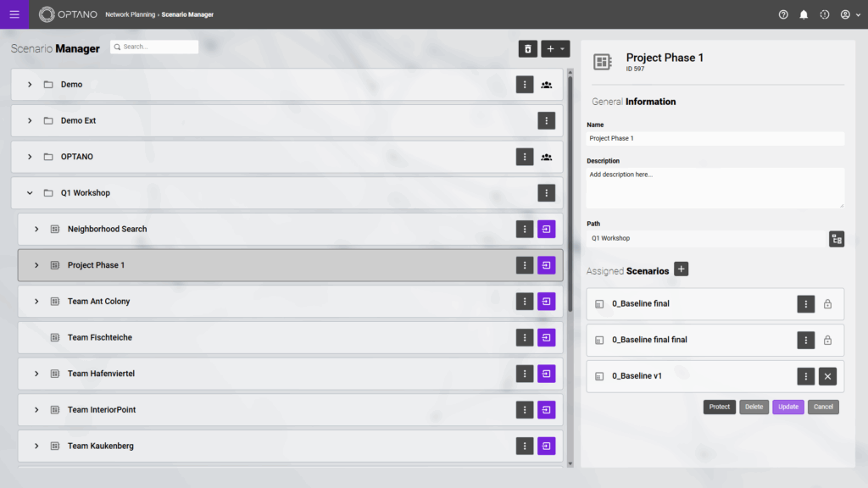The width and height of the screenshot is (868, 488).
Task: Open the hamburger menu top-left
Action: coord(14,14)
